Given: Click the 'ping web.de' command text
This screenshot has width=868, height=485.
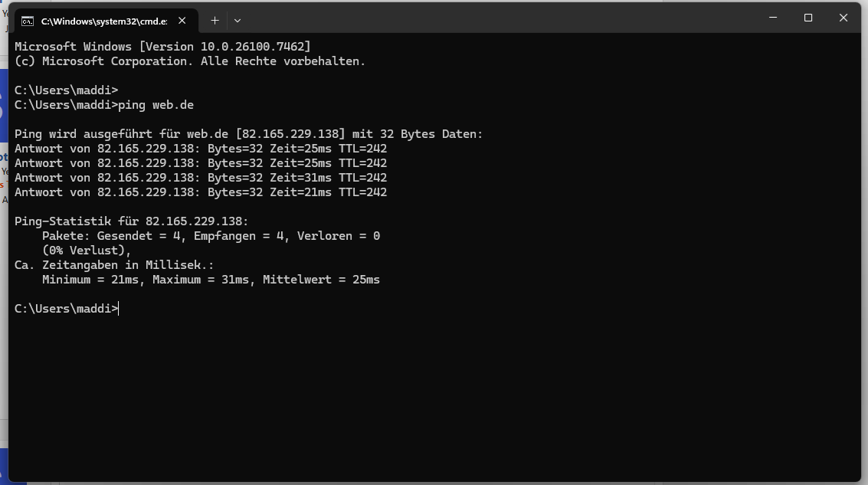Looking at the screenshot, I should (x=156, y=105).
